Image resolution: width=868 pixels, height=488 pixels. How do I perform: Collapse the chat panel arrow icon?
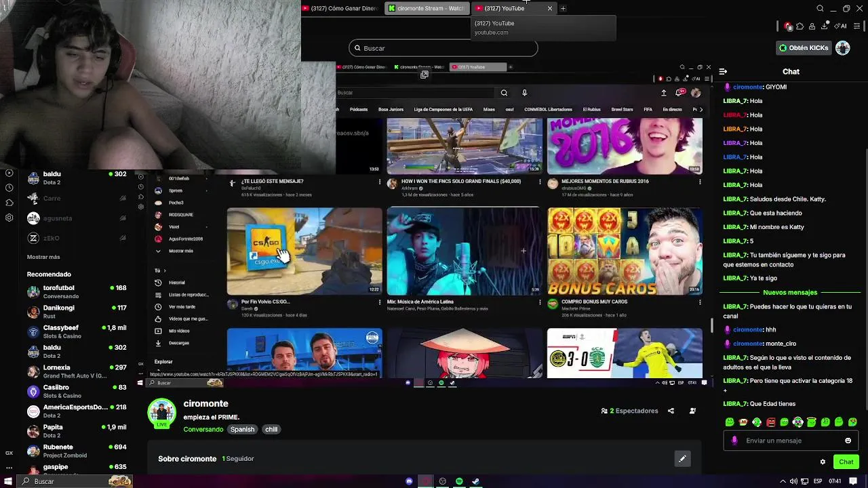click(x=723, y=71)
